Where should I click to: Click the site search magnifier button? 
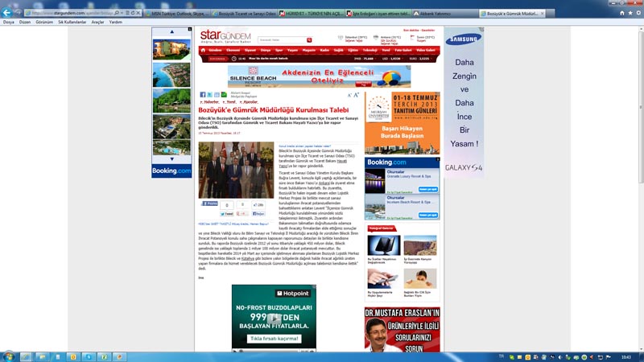[309, 39]
